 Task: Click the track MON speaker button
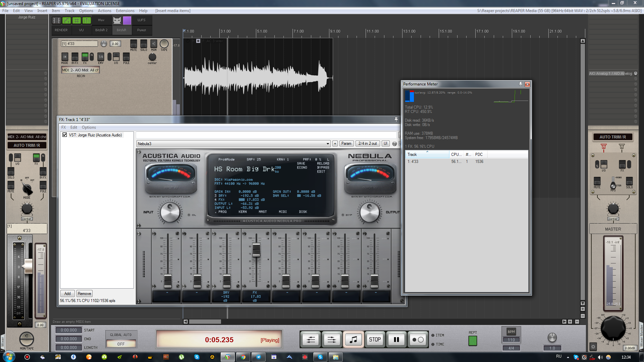(x=154, y=44)
